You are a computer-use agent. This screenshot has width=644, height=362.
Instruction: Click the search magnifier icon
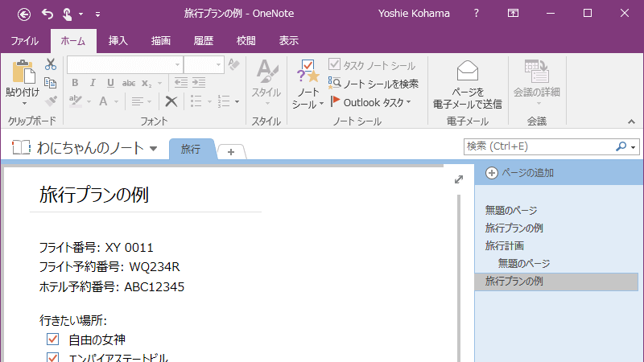(x=621, y=146)
